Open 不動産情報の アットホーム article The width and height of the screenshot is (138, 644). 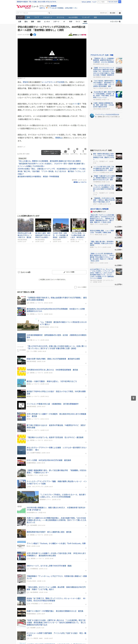tap(57, 577)
